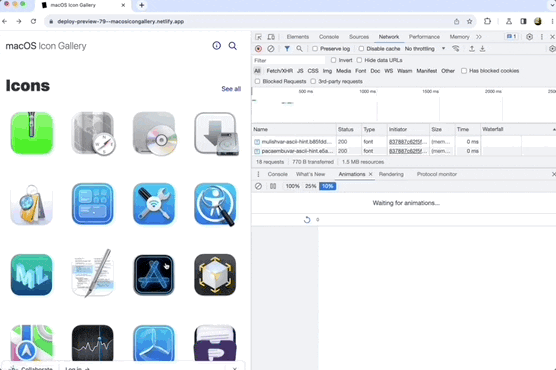Set animation speed to 100%
The height and width of the screenshot is (370, 556).
click(293, 186)
